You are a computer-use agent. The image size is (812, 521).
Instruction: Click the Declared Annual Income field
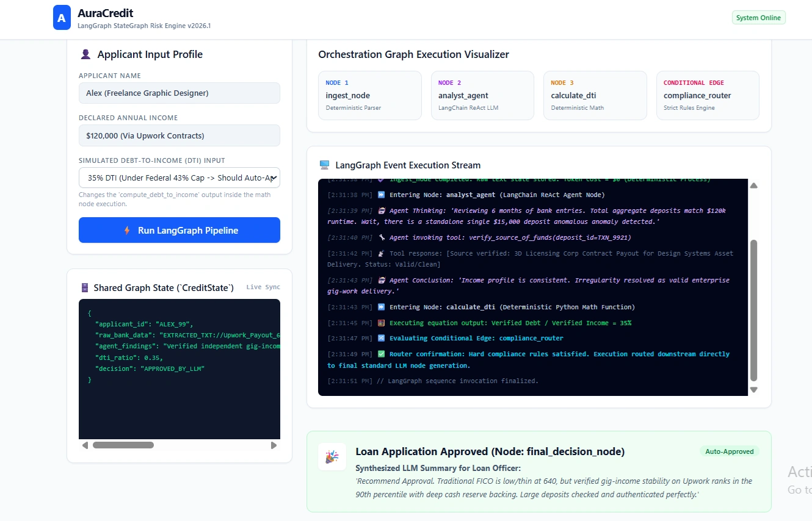pos(179,135)
